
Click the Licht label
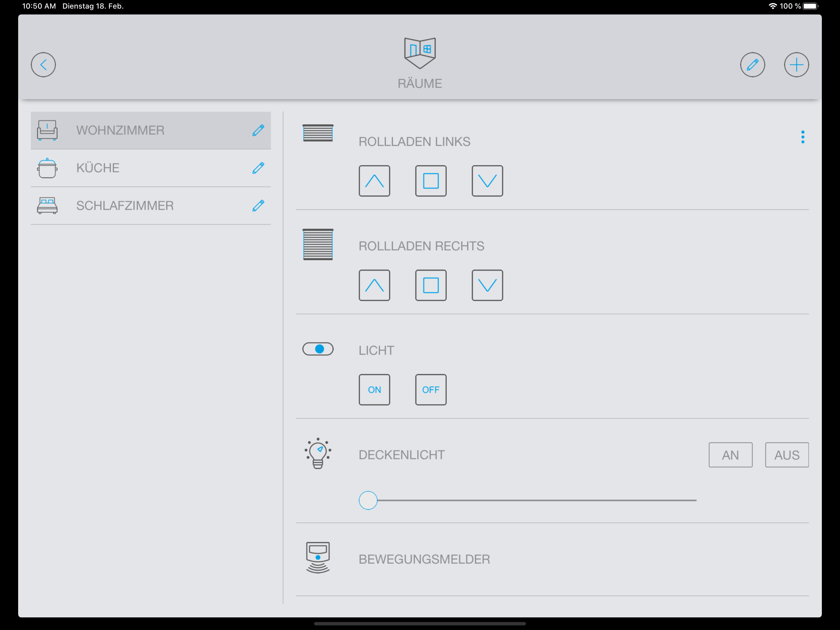(376, 350)
